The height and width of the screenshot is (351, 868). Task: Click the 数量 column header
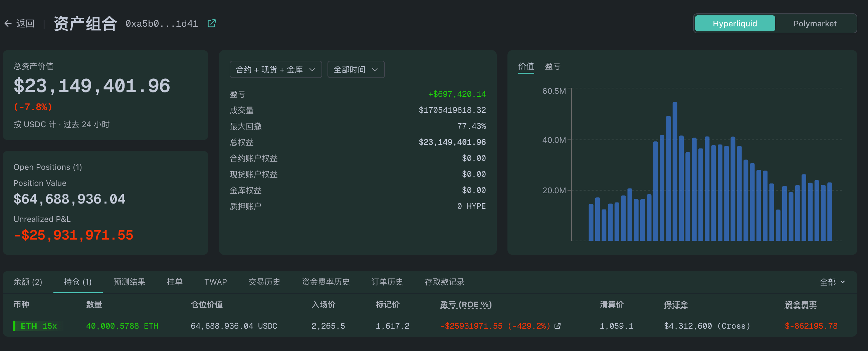tap(94, 305)
